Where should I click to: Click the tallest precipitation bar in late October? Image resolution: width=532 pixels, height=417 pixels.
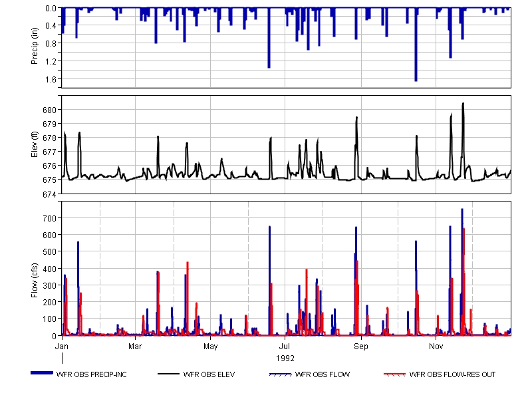pos(416,45)
